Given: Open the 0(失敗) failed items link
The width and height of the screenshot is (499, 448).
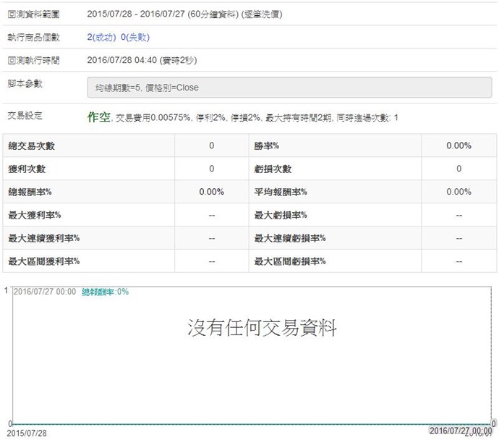Looking at the screenshot, I should click(x=135, y=37).
